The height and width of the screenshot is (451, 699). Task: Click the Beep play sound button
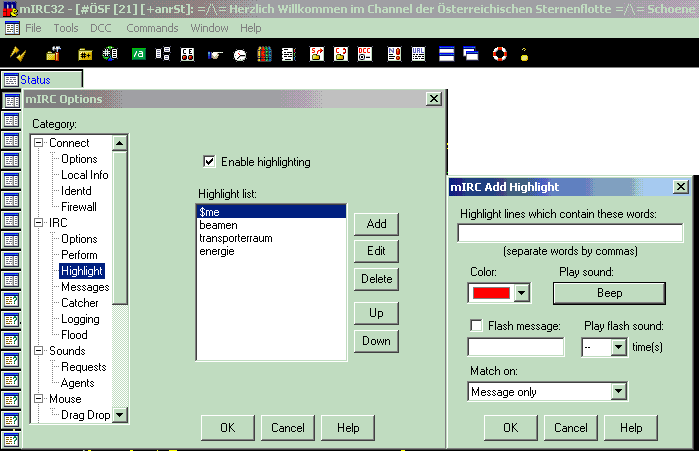[x=609, y=293]
